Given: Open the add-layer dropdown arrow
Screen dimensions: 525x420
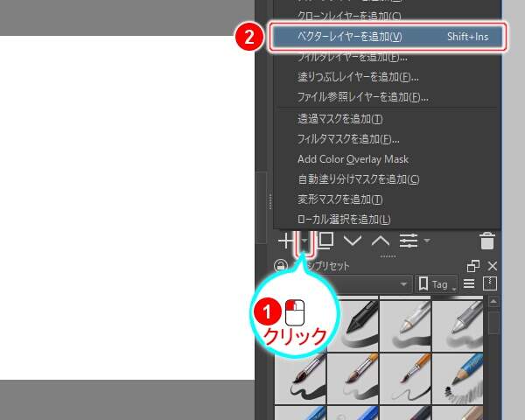Looking at the screenshot, I should [x=304, y=241].
